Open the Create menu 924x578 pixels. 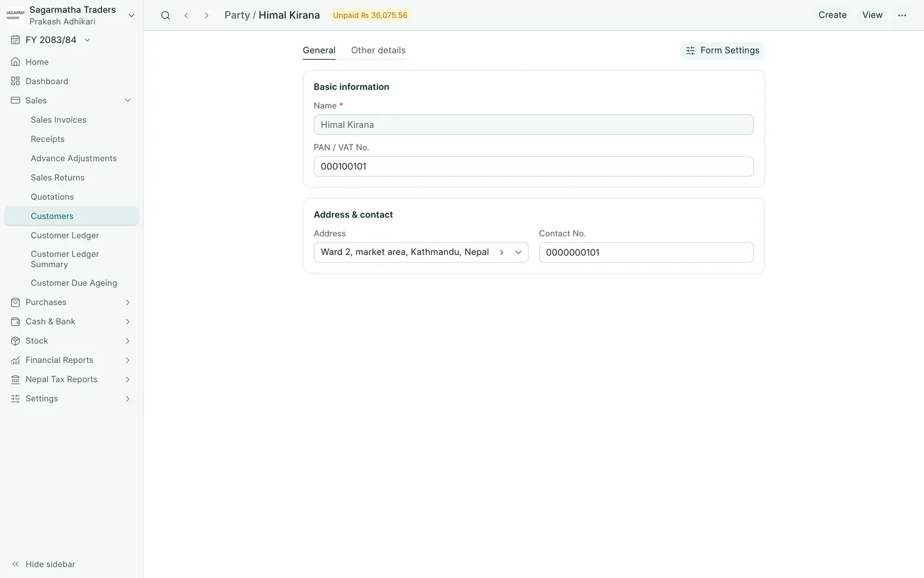[832, 15]
